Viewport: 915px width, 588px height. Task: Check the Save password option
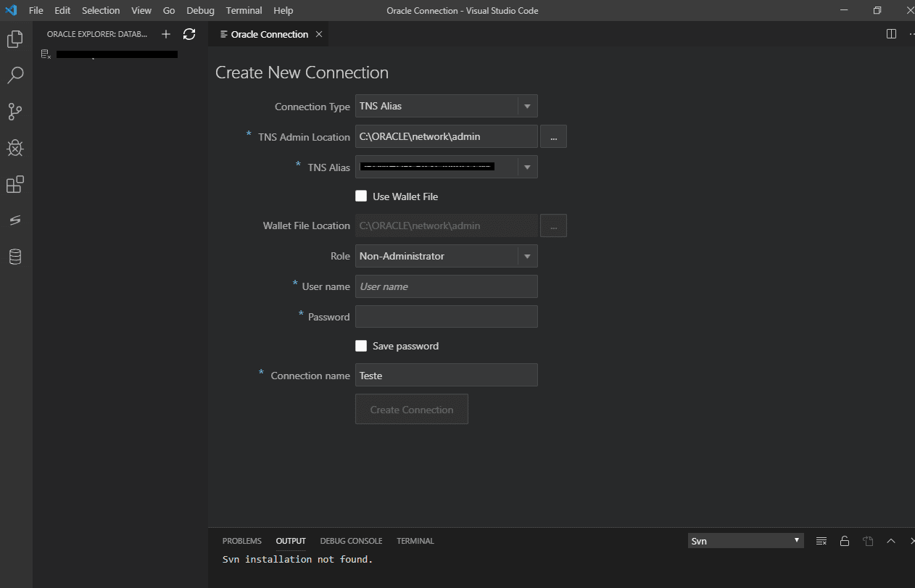point(361,346)
